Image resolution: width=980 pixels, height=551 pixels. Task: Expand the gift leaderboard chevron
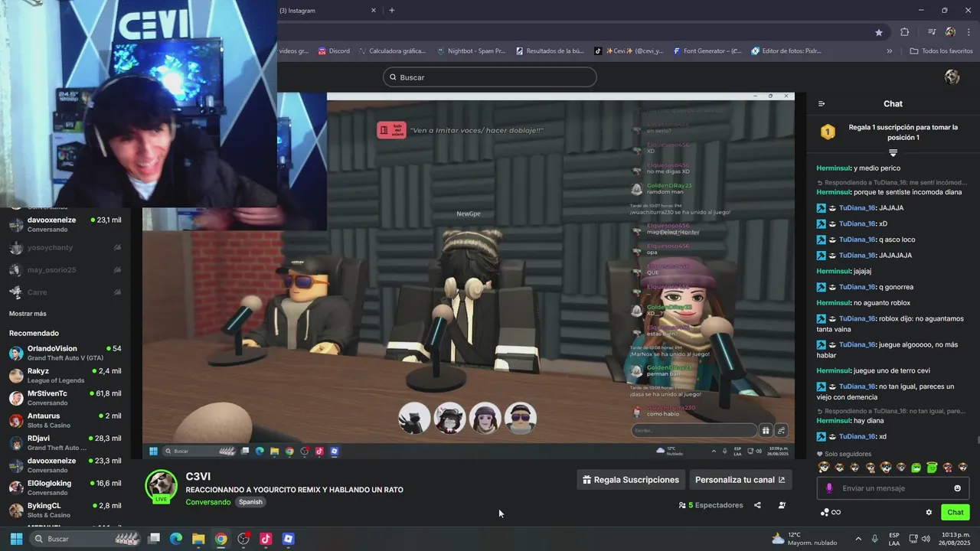pos(893,153)
